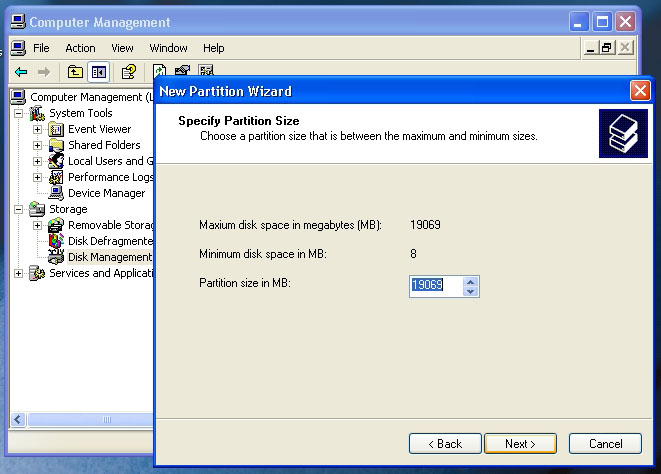Expand the Performance Logs node

(x=38, y=177)
